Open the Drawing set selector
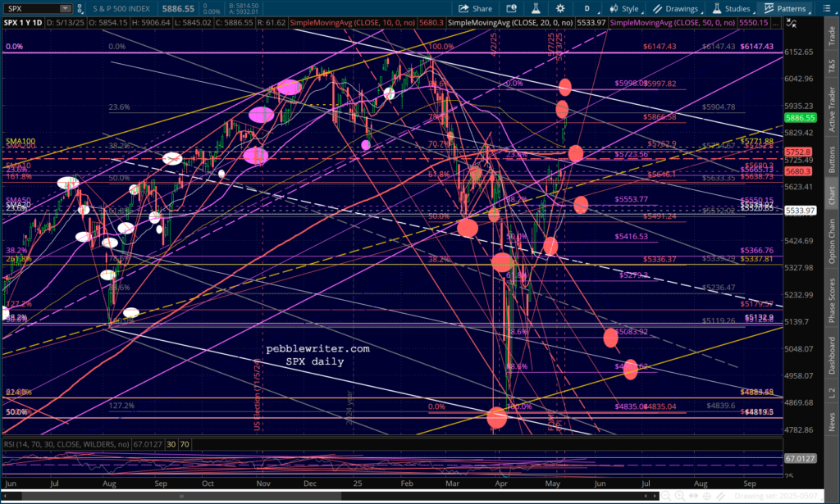This screenshot has height=504, width=840. (775, 495)
